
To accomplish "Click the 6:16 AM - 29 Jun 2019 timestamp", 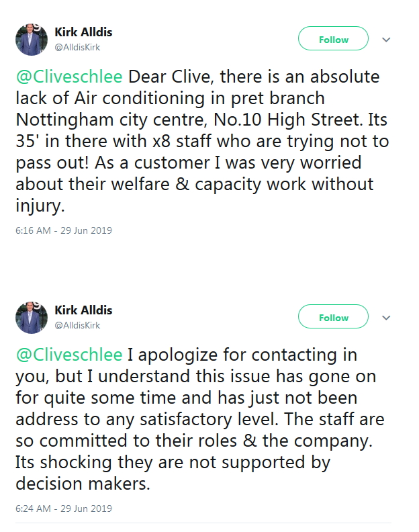I will pos(63,230).
